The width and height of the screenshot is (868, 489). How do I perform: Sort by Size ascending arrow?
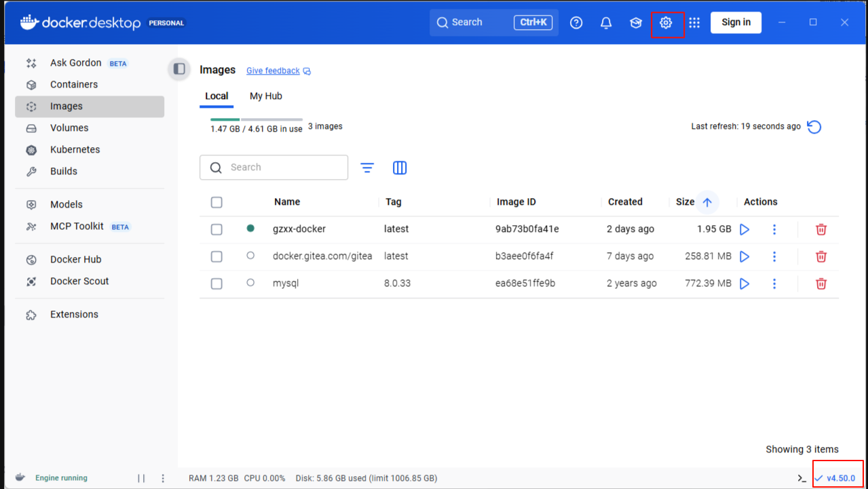707,202
